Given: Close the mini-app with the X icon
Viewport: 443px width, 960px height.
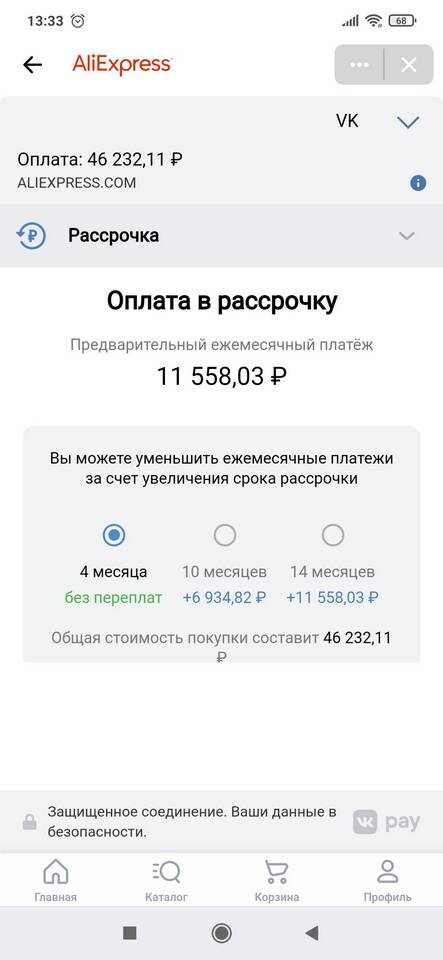Looking at the screenshot, I should pos(409,64).
